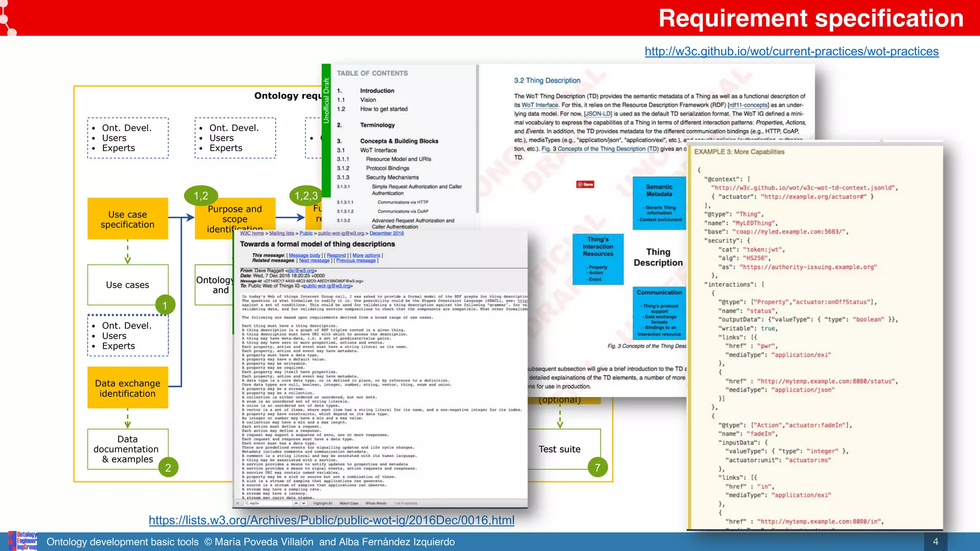Select Security Mechanisms entry

tap(392, 177)
